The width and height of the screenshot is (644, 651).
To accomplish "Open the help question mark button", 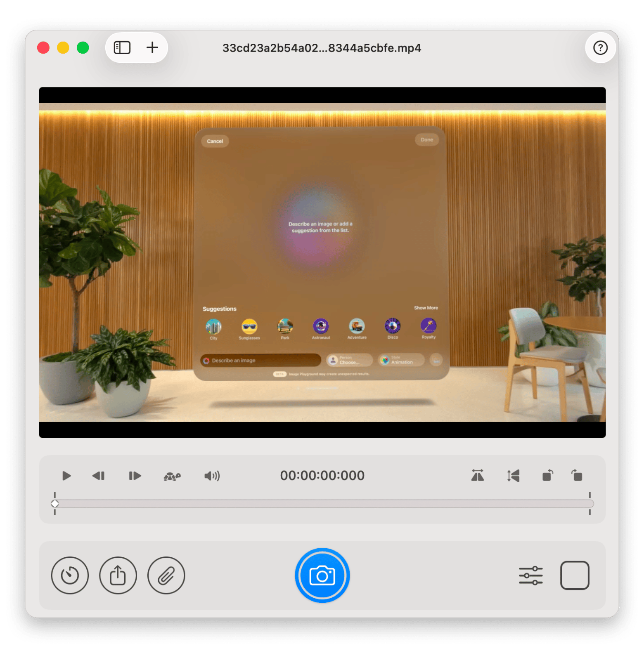I will (600, 48).
